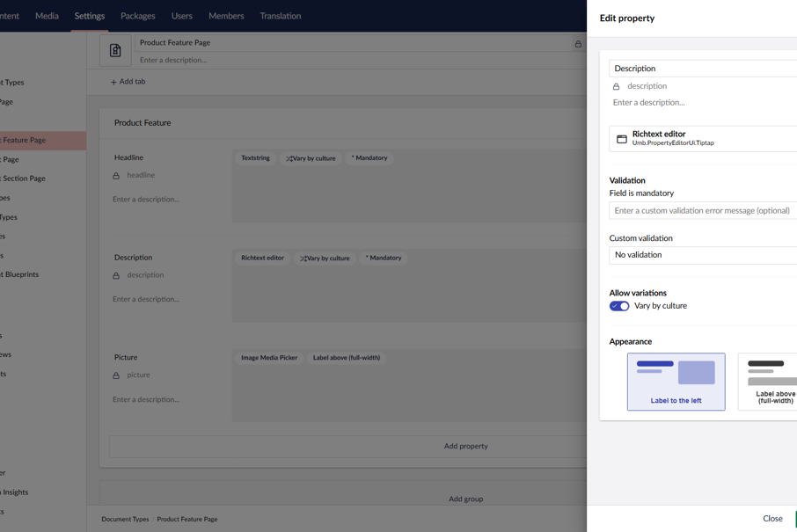Click the lock icon next to the description alias field
The image size is (797, 532).
[x=618, y=85]
